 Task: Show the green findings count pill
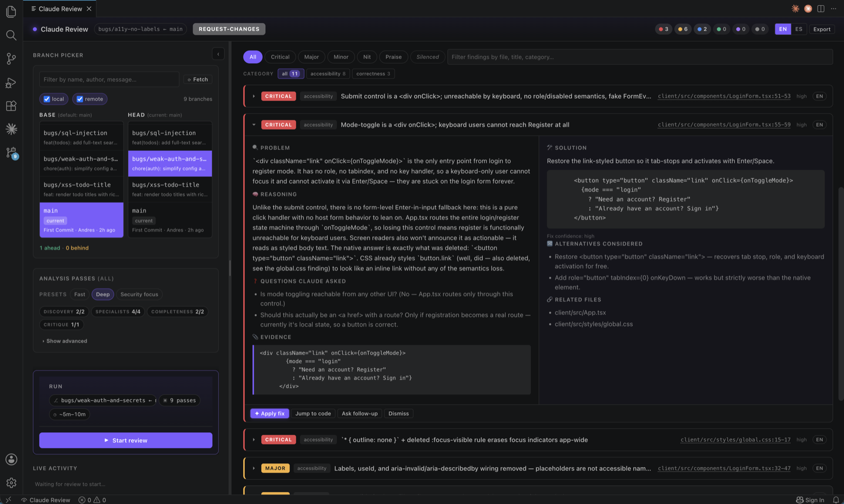(721, 30)
